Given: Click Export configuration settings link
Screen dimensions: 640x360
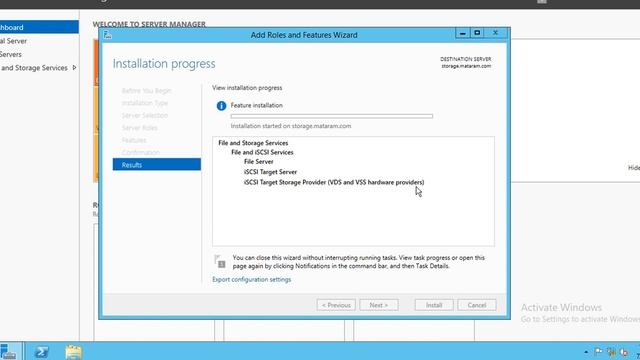Looking at the screenshot, I should tap(251, 280).
